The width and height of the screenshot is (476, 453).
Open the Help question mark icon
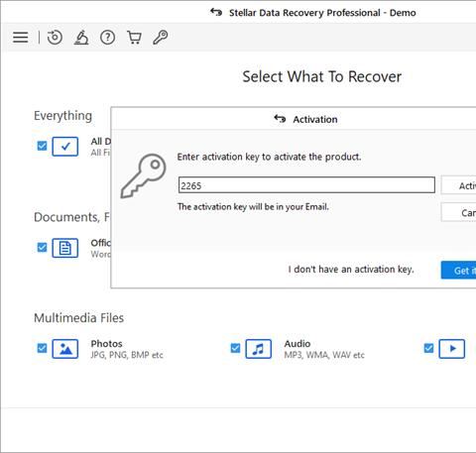point(107,38)
